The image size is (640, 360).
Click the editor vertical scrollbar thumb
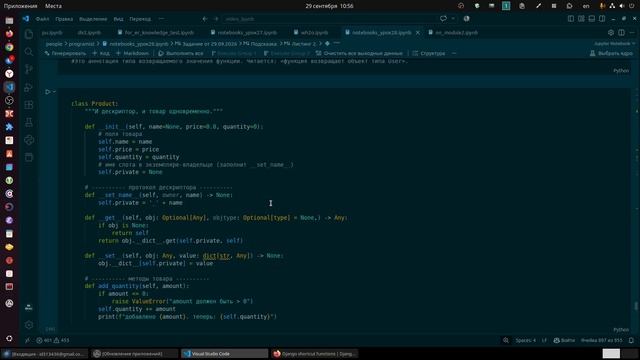[636, 305]
